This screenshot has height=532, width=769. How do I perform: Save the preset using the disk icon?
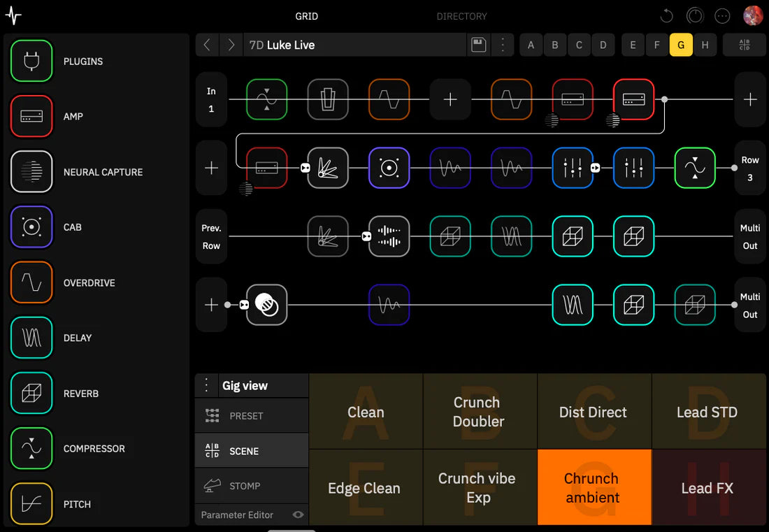pyautogui.click(x=478, y=44)
